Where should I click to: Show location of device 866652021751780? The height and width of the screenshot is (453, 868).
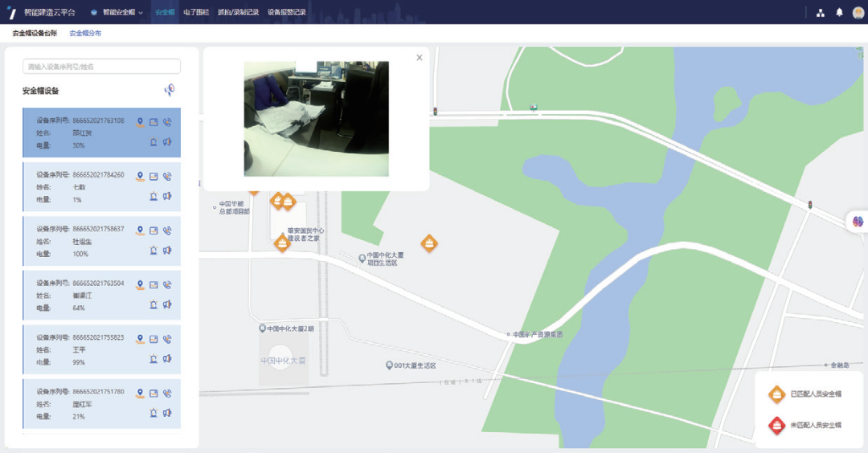[x=140, y=394]
